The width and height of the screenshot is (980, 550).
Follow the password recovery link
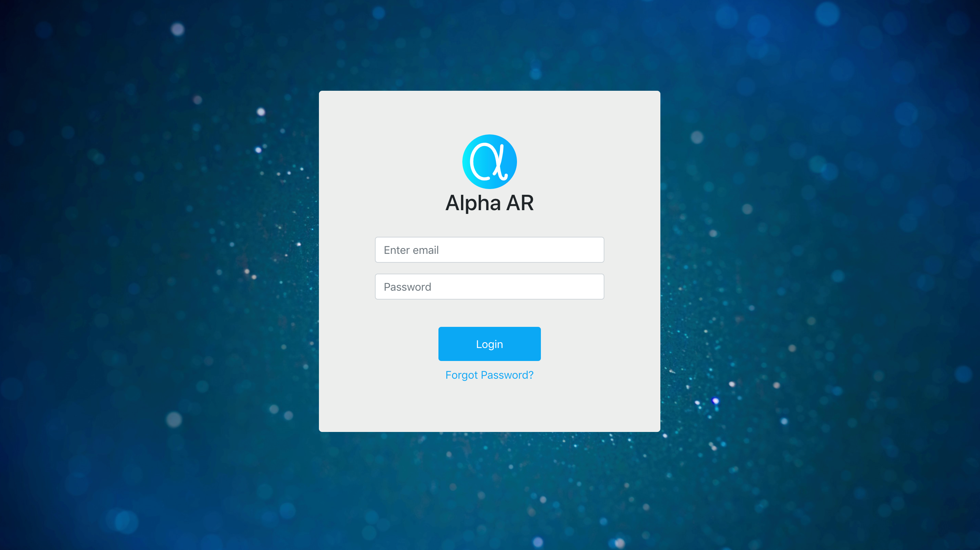coord(489,375)
